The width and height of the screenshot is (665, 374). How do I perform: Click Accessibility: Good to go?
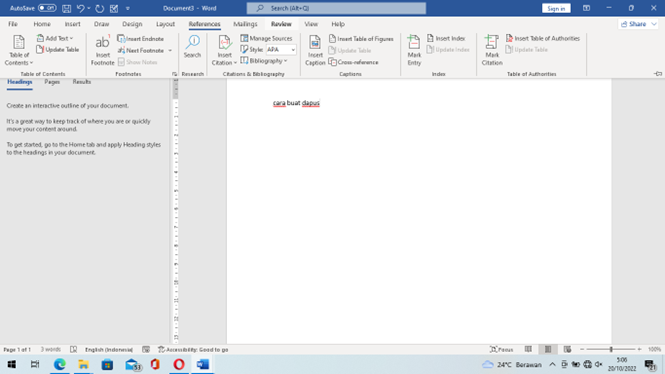[193, 349]
